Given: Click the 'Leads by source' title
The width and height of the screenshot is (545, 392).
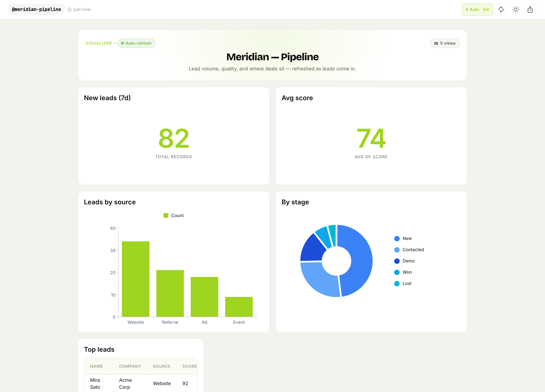Looking at the screenshot, I should click(x=110, y=202).
